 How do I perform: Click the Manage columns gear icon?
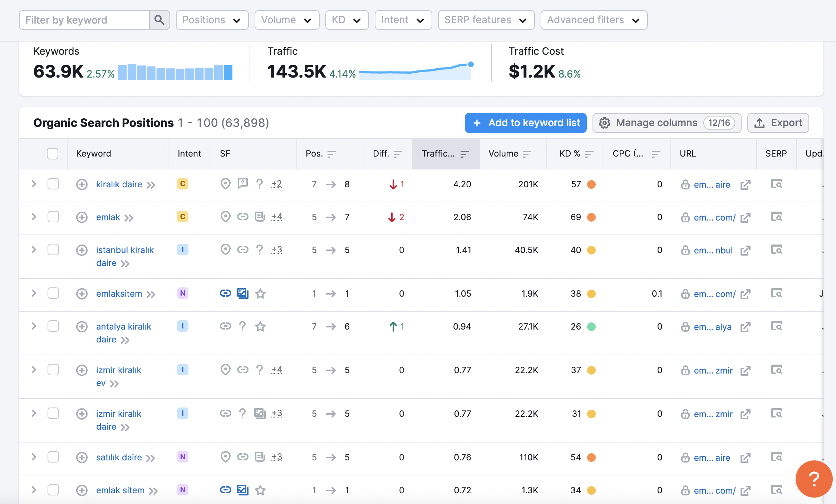605,123
